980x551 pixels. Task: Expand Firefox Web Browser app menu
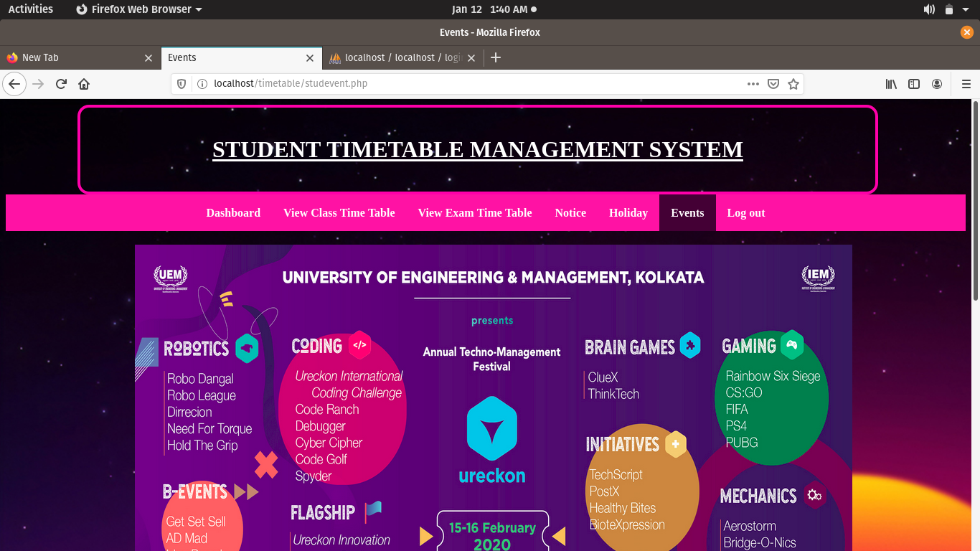tap(138, 9)
